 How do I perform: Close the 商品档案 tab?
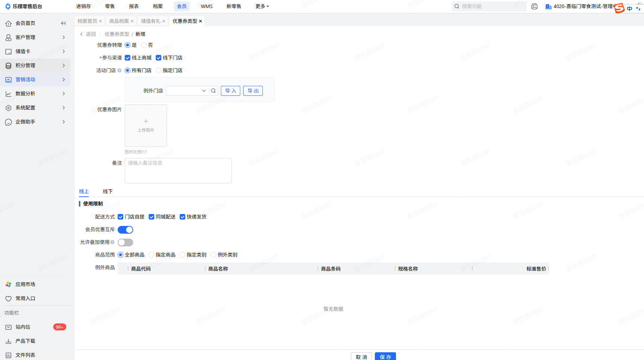132,21
